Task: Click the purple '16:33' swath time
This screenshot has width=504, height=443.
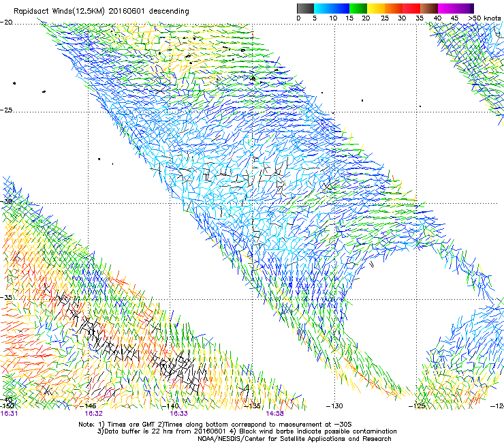Action: click(178, 414)
